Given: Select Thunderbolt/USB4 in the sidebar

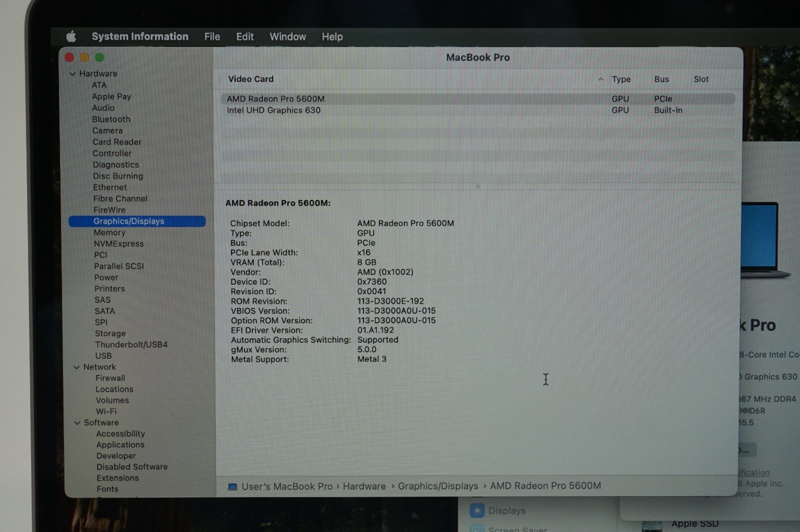Looking at the screenshot, I should tap(131, 345).
